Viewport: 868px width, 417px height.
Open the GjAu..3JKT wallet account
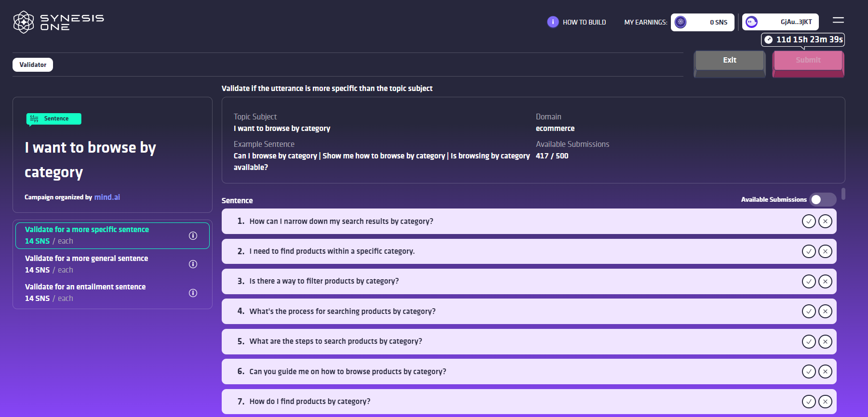pyautogui.click(x=780, y=22)
